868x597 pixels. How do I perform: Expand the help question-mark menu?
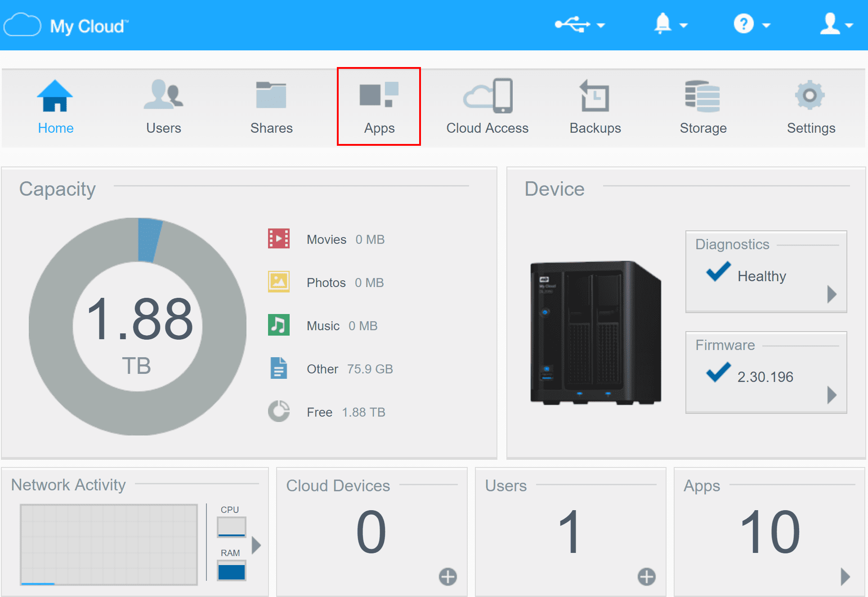pos(752,24)
